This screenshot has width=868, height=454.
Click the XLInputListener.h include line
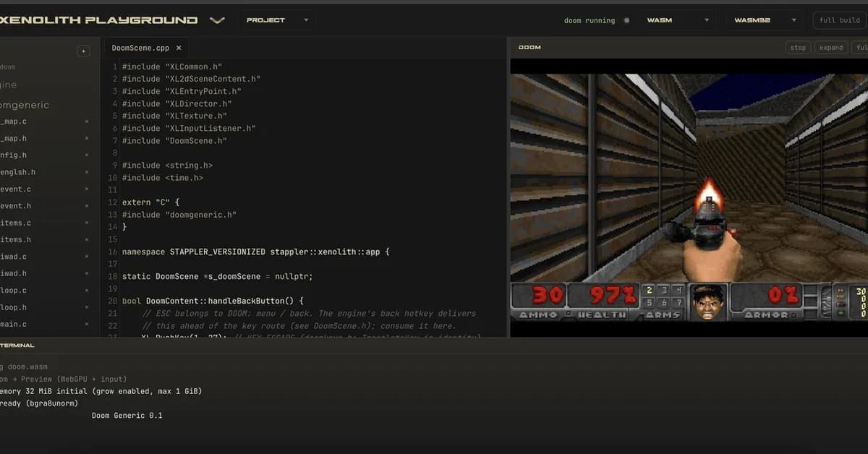189,129
